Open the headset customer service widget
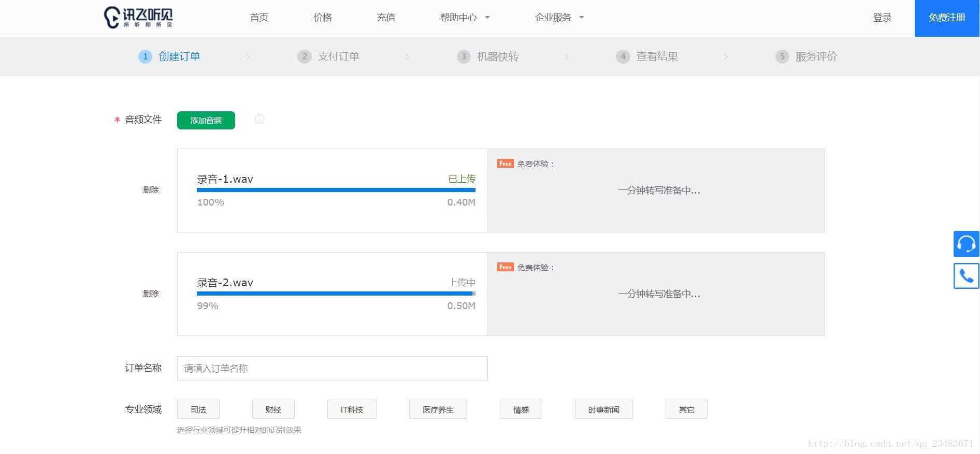 click(966, 244)
